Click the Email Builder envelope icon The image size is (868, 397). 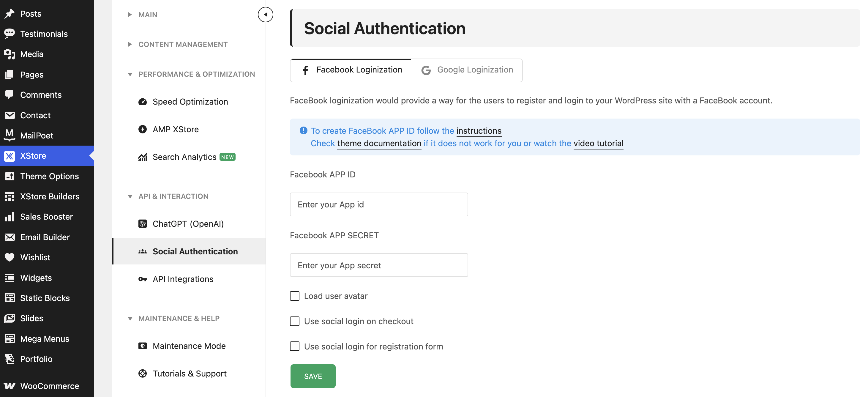pos(10,237)
